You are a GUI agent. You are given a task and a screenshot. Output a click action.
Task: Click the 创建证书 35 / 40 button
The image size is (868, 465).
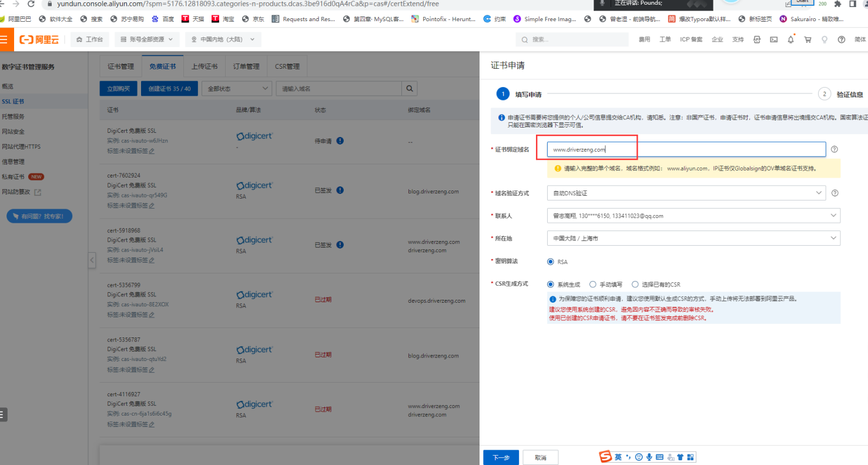(x=169, y=89)
